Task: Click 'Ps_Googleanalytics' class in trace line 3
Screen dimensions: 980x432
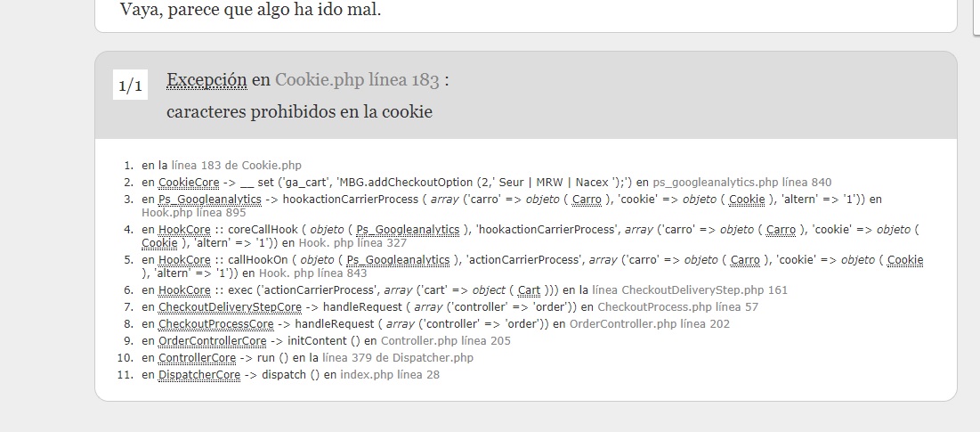Action: click(209, 200)
